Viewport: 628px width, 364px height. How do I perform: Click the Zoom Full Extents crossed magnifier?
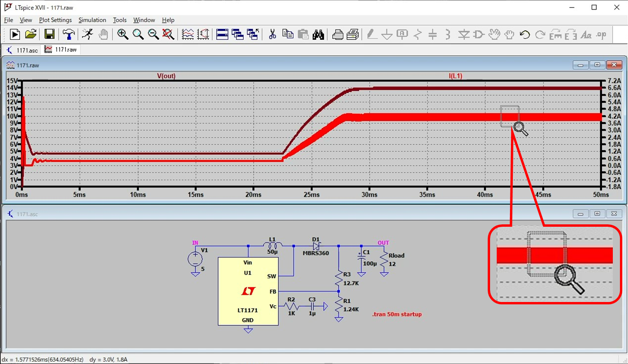click(168, 34)
